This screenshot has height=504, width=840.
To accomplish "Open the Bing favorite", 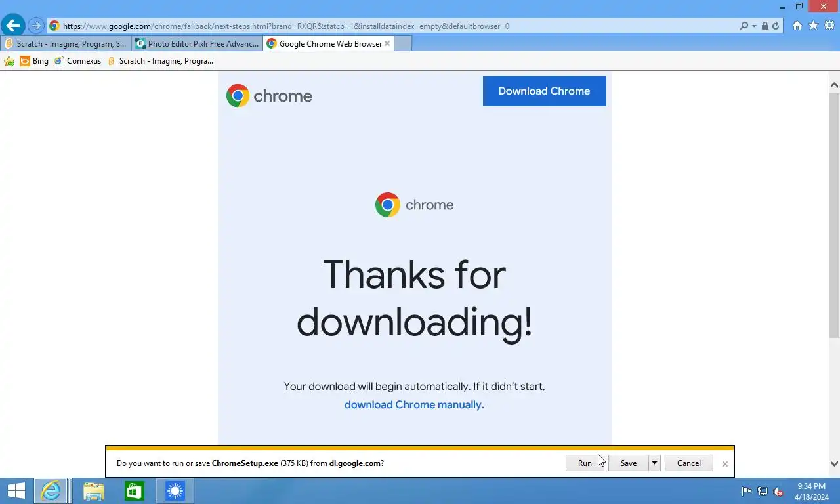I will point(34,61).
